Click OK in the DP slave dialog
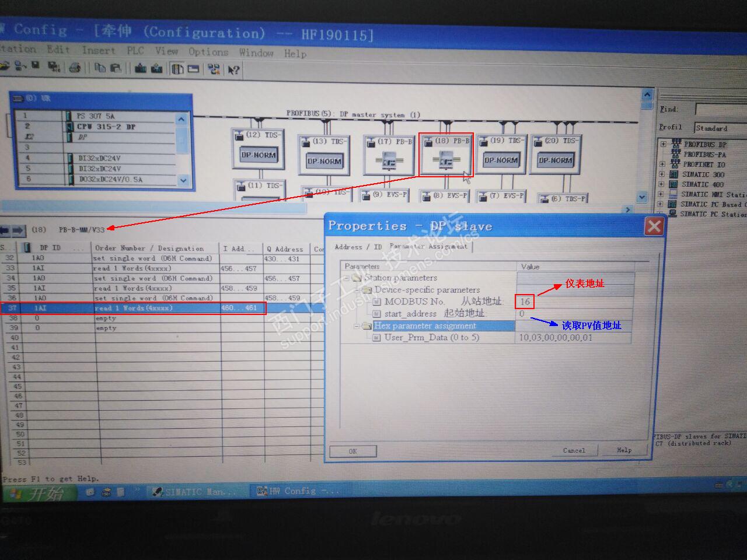Screen dimensions: 747x560 pyautogui.click(x=353, y=451)
